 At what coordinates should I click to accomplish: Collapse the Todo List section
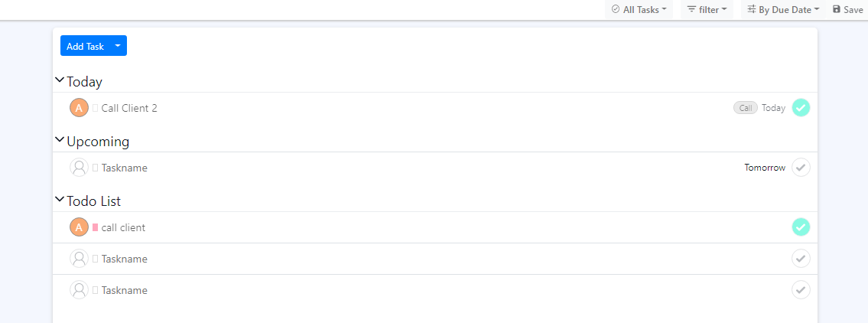(60, 200)
